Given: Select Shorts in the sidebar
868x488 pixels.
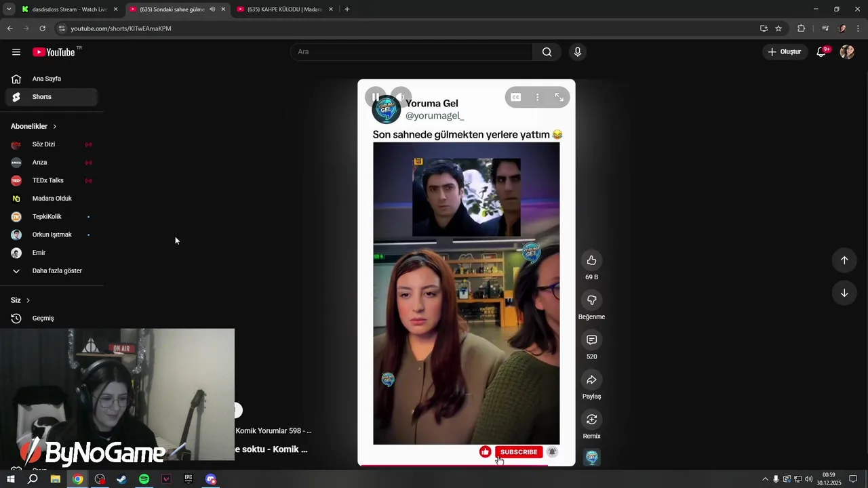Looking at the screenshot, I should click(52, 97).
